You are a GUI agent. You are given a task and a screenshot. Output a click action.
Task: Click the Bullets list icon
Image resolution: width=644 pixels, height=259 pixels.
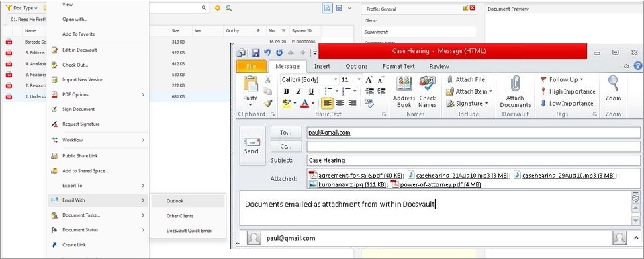coord(328,91)
